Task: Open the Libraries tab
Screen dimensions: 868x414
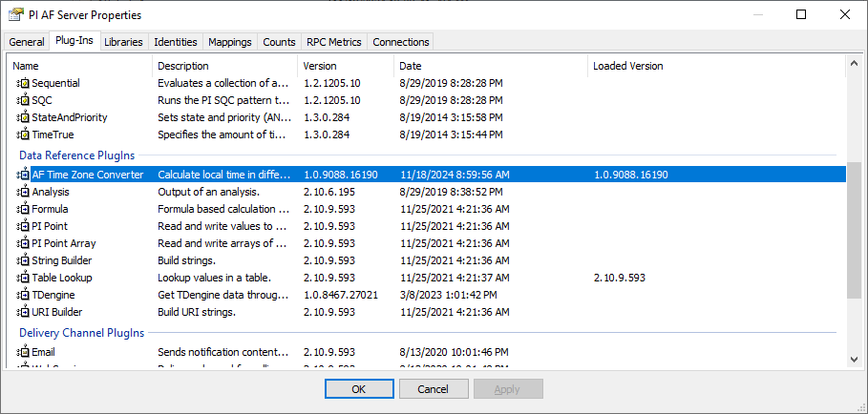Action: (x=123, y=42)
